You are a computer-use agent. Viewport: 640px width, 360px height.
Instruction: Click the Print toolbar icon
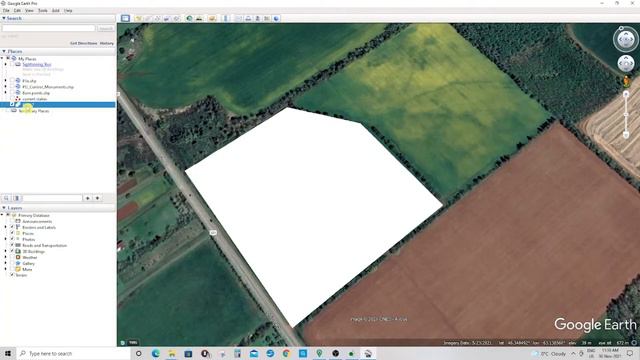pos(248,18)
